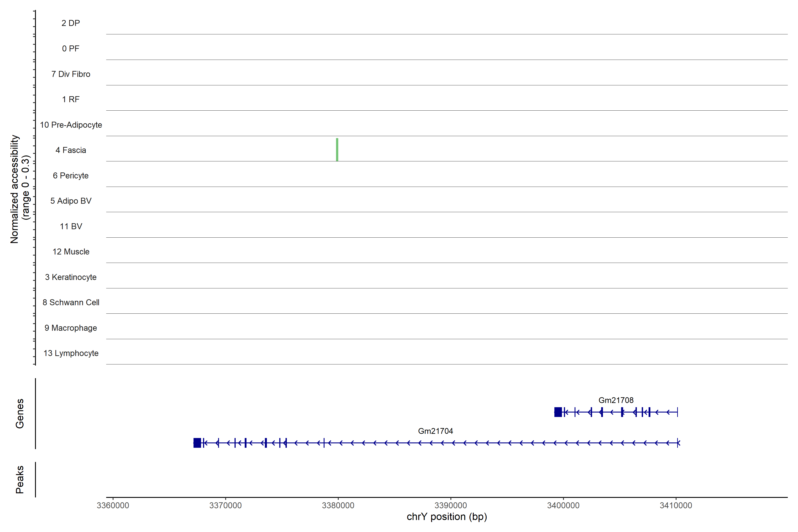The height and width of the screenshot is (532, 798).
Task: Click the Gm21708 gene label
Action: click(x=616, y=400)
